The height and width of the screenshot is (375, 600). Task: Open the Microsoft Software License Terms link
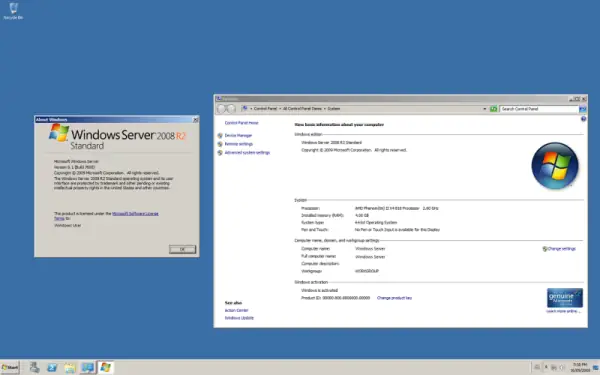tap(135, 214)
